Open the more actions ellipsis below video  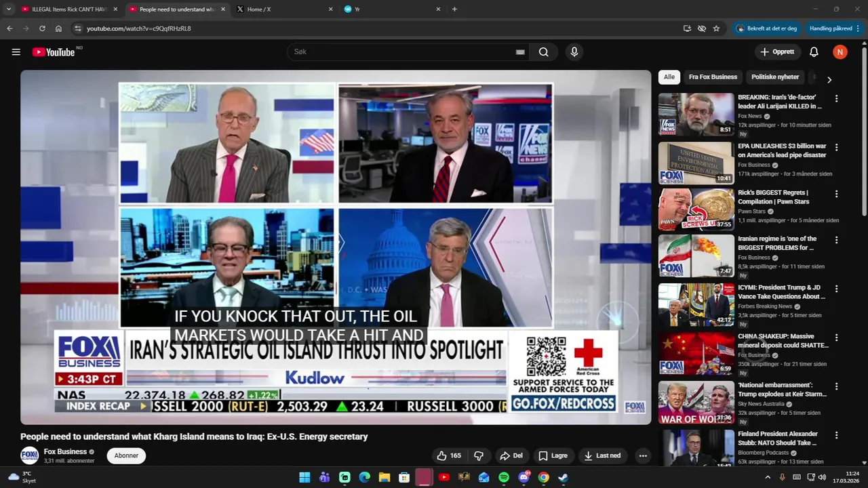[x=643, y=455]
